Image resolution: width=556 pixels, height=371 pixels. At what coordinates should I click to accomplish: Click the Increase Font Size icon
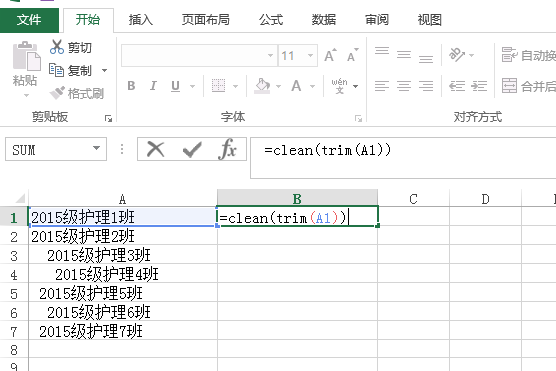tap(330, 55)
